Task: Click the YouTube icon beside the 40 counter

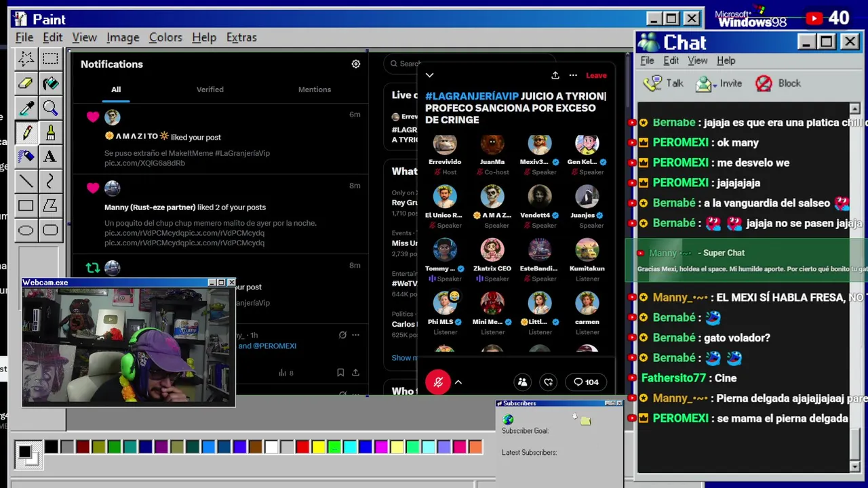Action: pyautogui.click(x=814, y=19)
